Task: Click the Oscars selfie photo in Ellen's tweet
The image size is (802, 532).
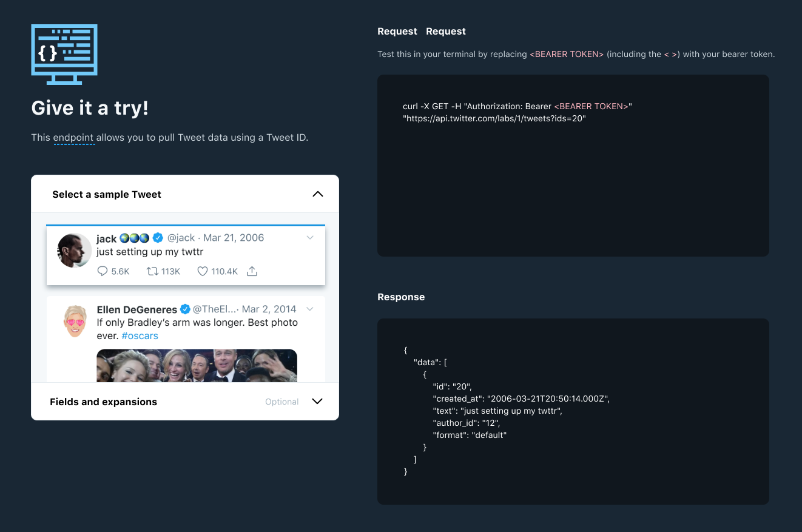Action: (x=197, y=367)
